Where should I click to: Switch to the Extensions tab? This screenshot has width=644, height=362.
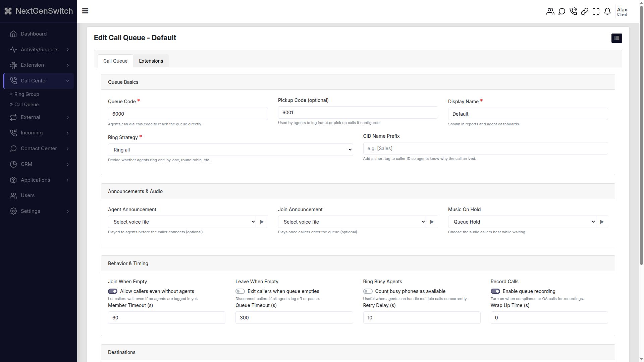pyautogui.click(x=151, y=61)
